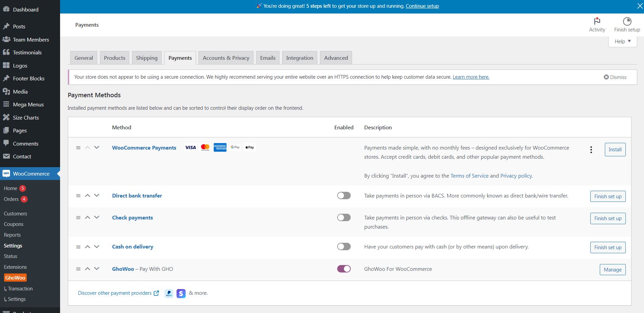Open WooCommerce Payments three-dot options menu
The height and width of the screenshot is (313, 644).
pos(591,150)
